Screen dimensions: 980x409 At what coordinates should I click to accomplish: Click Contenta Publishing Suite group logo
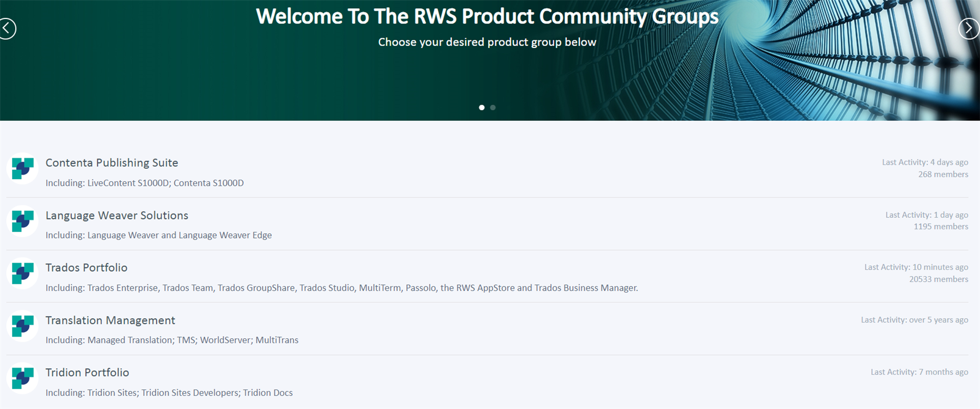point(22,168)
